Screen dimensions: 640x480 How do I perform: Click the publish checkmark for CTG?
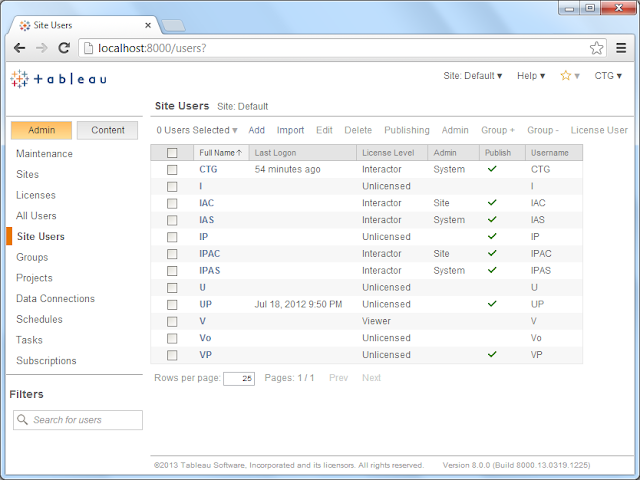point(492,169)
